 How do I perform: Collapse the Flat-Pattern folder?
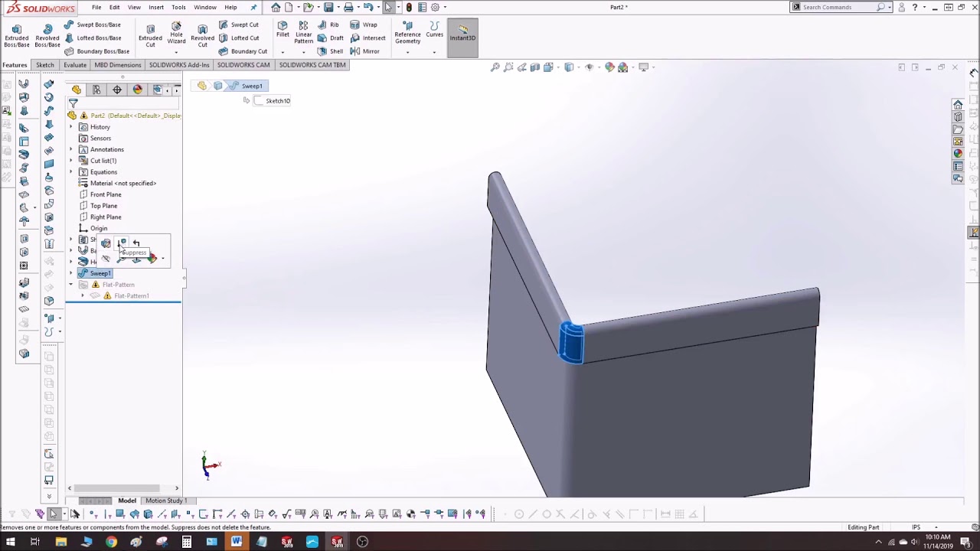point(71,285)
